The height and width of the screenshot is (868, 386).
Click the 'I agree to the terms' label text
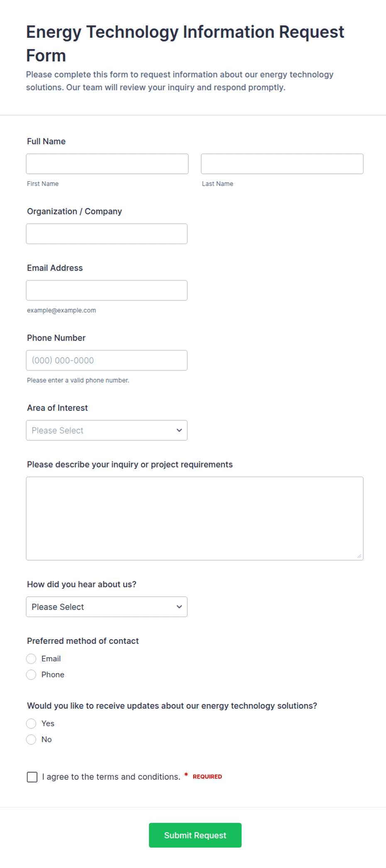pos(111,777)
